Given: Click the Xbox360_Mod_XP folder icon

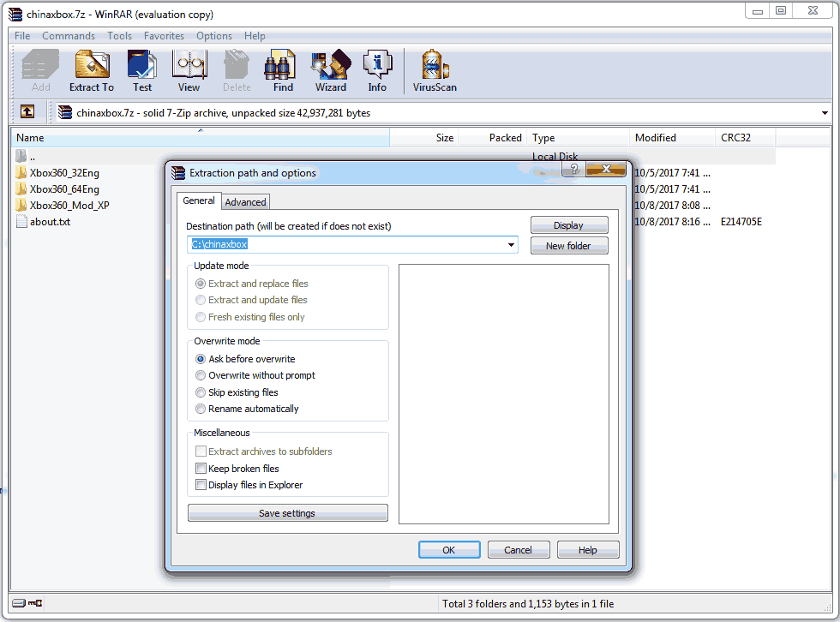Looking at the screenshot, I should coord(21,205).
